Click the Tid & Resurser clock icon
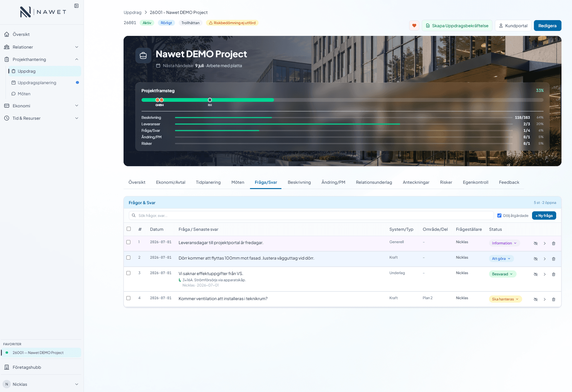 pyautogui.click(x=7, y=118)
